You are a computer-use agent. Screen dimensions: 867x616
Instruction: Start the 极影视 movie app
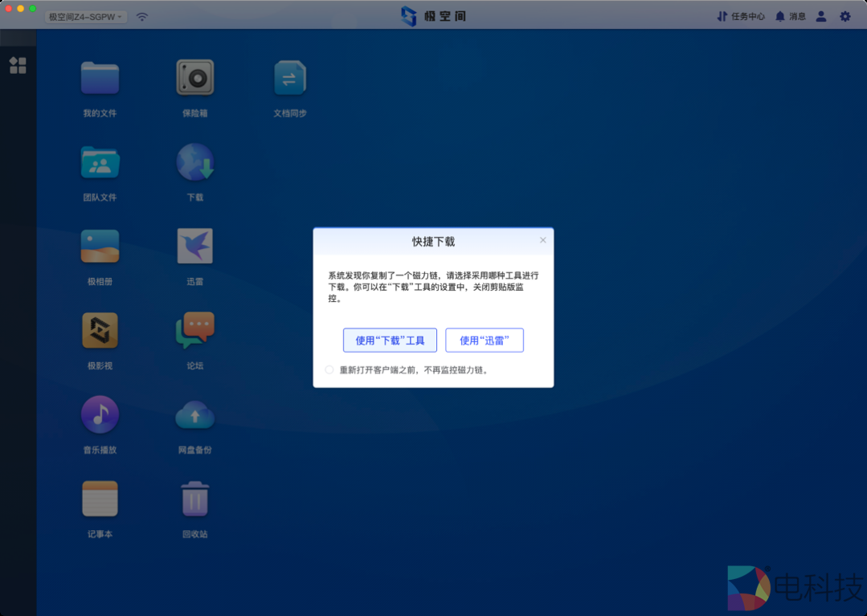(100, 329)
